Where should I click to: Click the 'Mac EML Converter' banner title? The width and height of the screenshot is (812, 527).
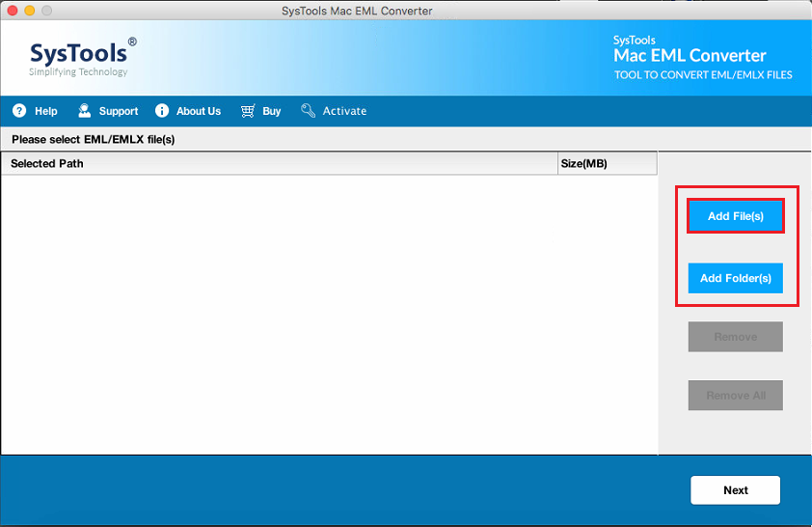pyautogui.click(x=690, y=55)
